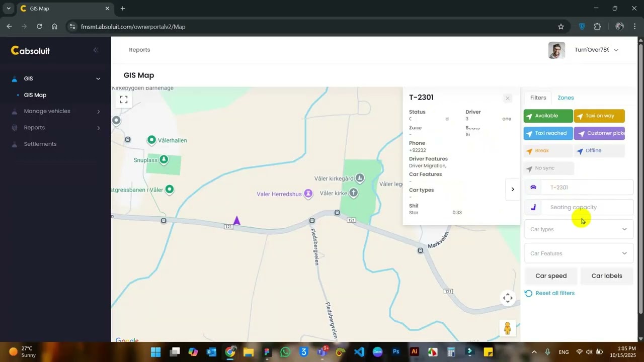Open Reports in the top bar

click(139, 50)
